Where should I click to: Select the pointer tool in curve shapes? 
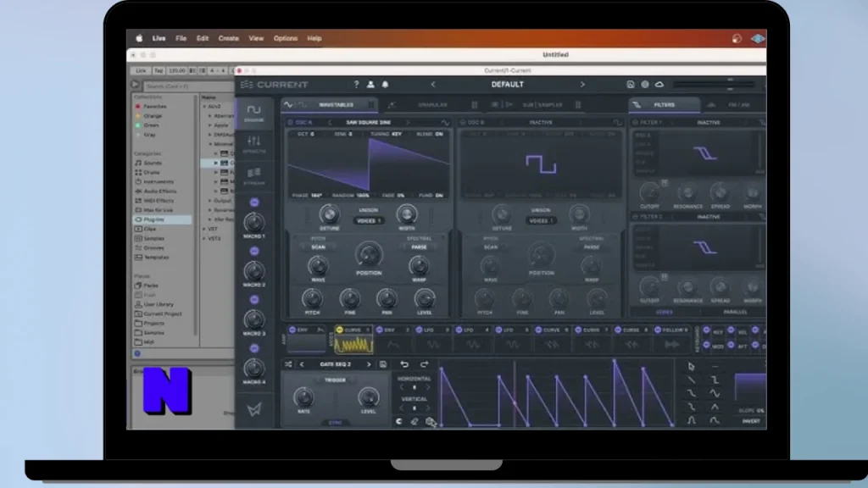[692, 366]
